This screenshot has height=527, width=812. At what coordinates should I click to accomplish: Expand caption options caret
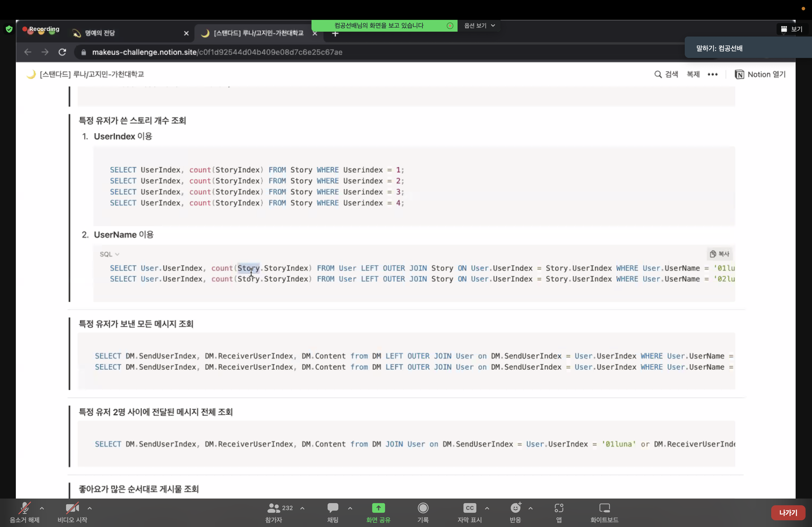[x=487, y=508]
